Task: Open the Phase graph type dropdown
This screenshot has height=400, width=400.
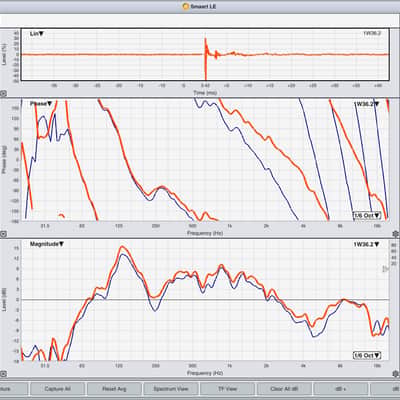Action: point(41,104)
